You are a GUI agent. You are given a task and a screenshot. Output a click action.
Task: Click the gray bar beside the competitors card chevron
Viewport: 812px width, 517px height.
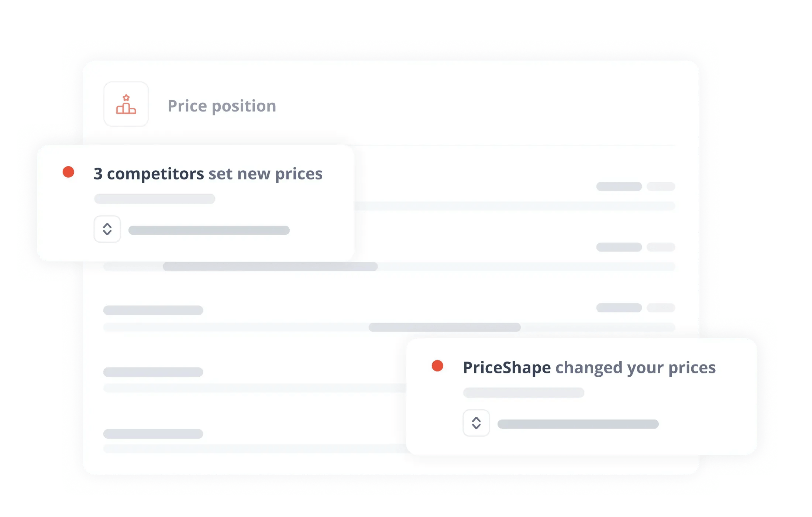point(209,230)
